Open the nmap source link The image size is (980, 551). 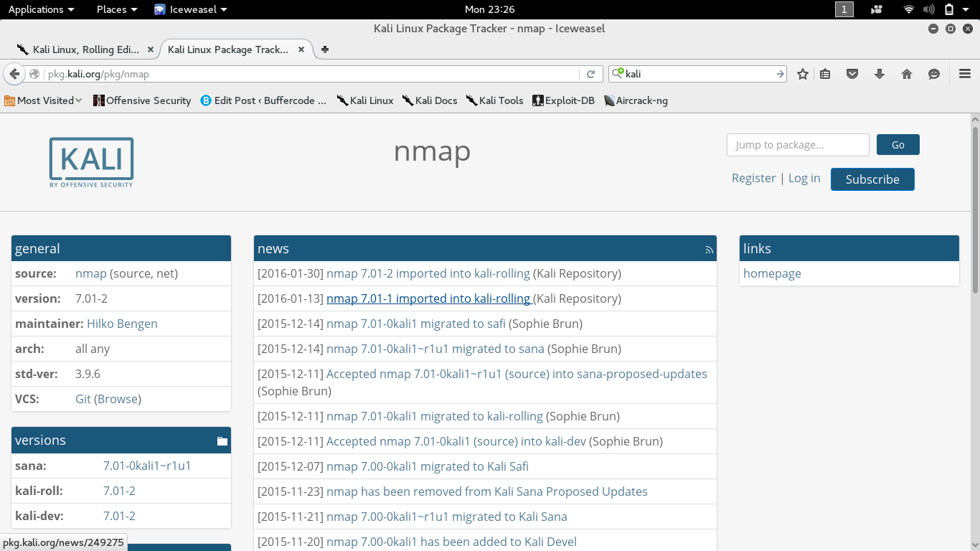[91, 273]
